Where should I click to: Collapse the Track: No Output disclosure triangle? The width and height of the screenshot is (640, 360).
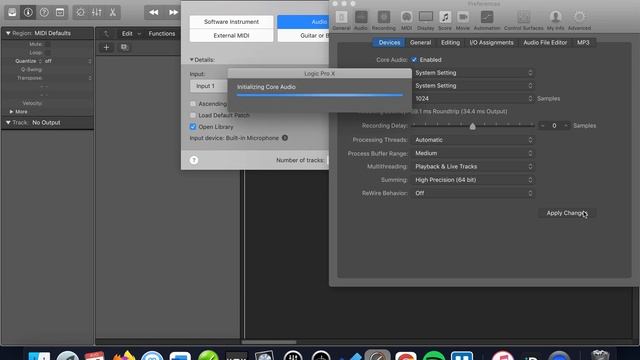(x=8, y=122)
